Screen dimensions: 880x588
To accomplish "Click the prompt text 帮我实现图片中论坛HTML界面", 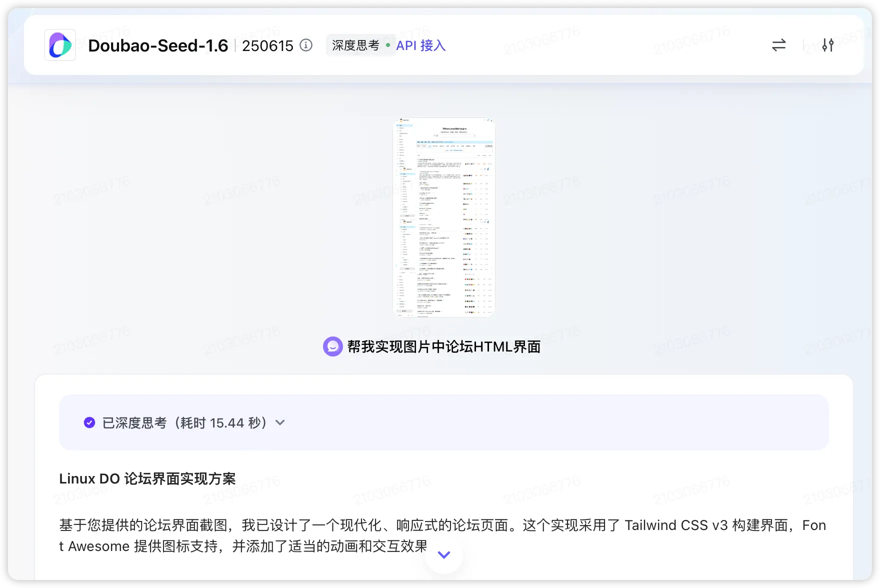I will click(444, 346).
